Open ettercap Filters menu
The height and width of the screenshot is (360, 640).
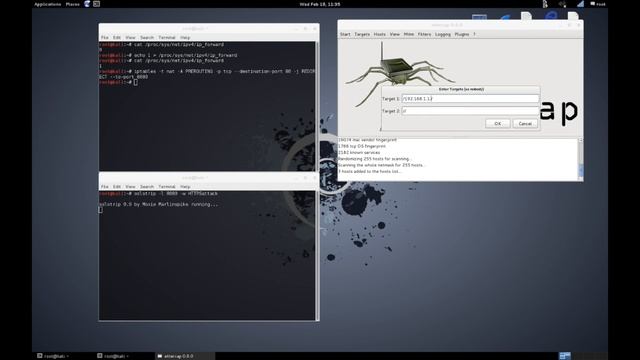coord(424,34)
